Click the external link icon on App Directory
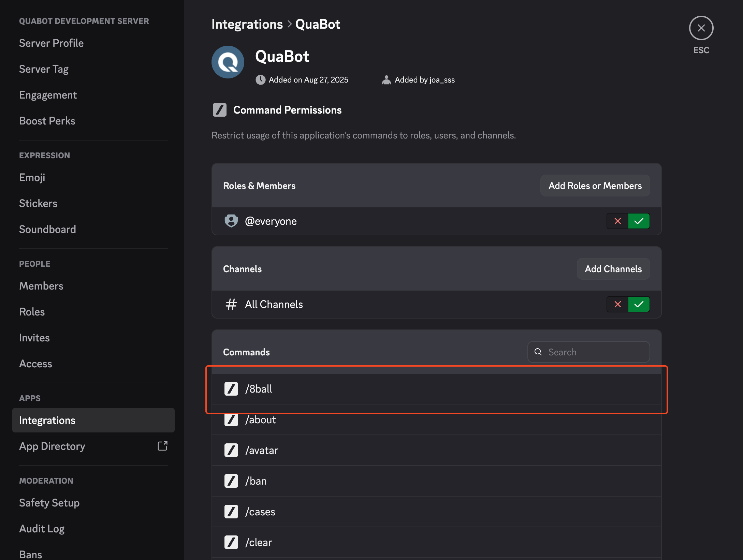Viewport: 743px width, 560px height. click(x=162, y=446)
